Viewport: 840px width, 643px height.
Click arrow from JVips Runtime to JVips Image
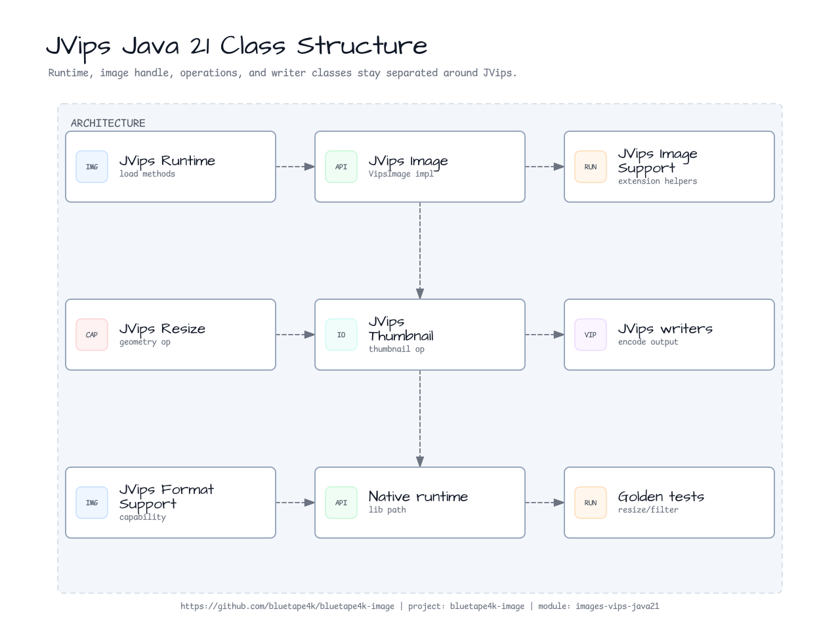pos(295,167)
